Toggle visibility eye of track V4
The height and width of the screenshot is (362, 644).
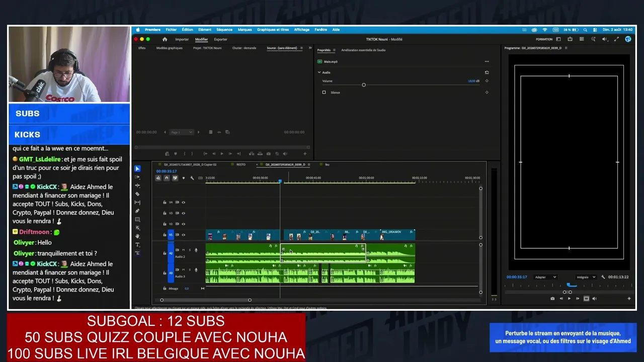pos(183,202)
